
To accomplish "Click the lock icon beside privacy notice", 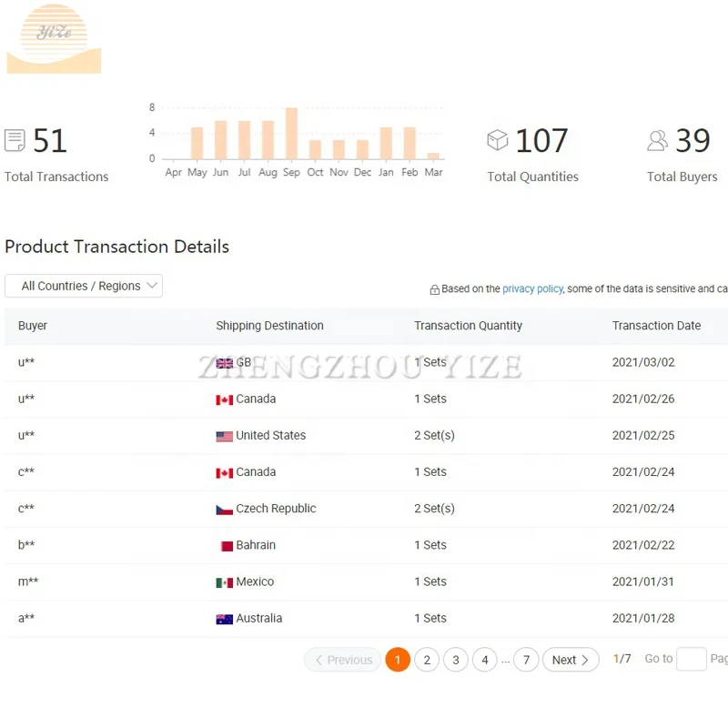I will click(x=434, y=289).
